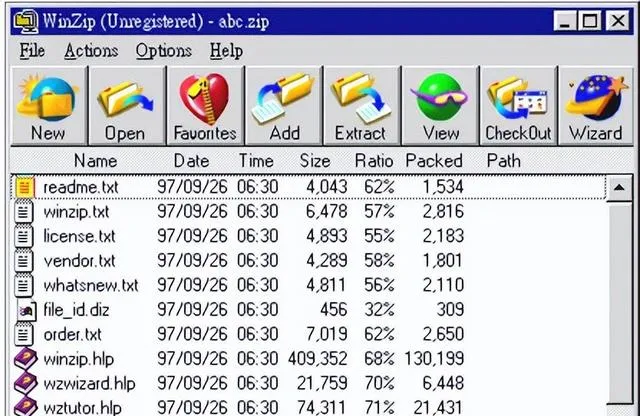This screenshot has height=416, width=640.
Task: Select the wztutor.hlp help book icon
Action: [x=25, y=407]
